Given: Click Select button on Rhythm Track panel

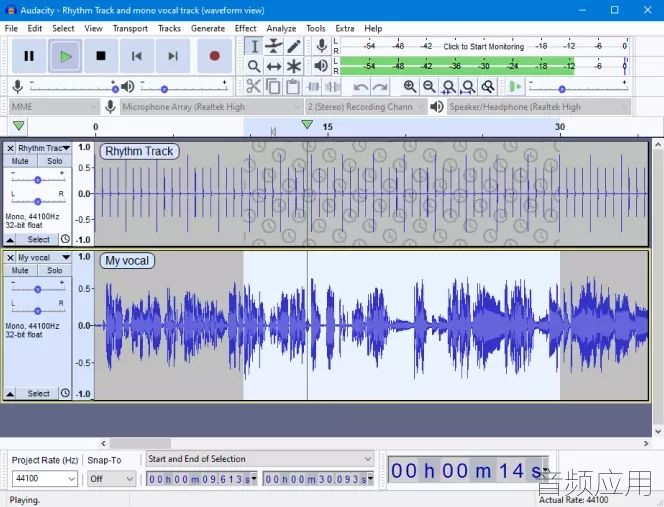Looking at the screenshot, I should [x=38, y=240].
